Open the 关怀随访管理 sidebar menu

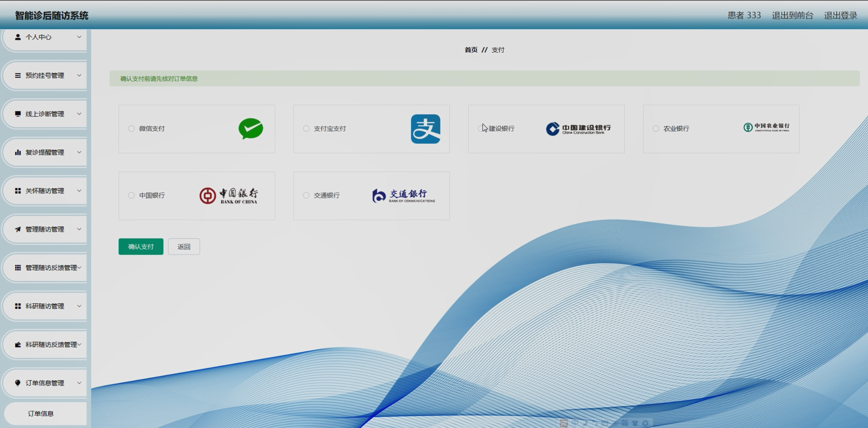(x=45, y=191)
